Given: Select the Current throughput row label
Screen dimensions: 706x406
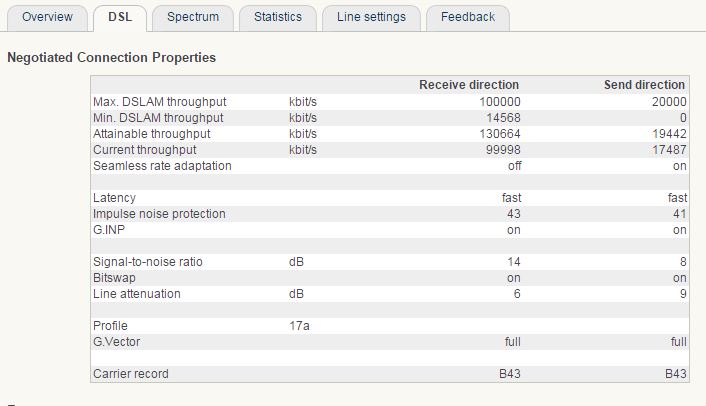Looking at the screenshot, I should 143,150.
